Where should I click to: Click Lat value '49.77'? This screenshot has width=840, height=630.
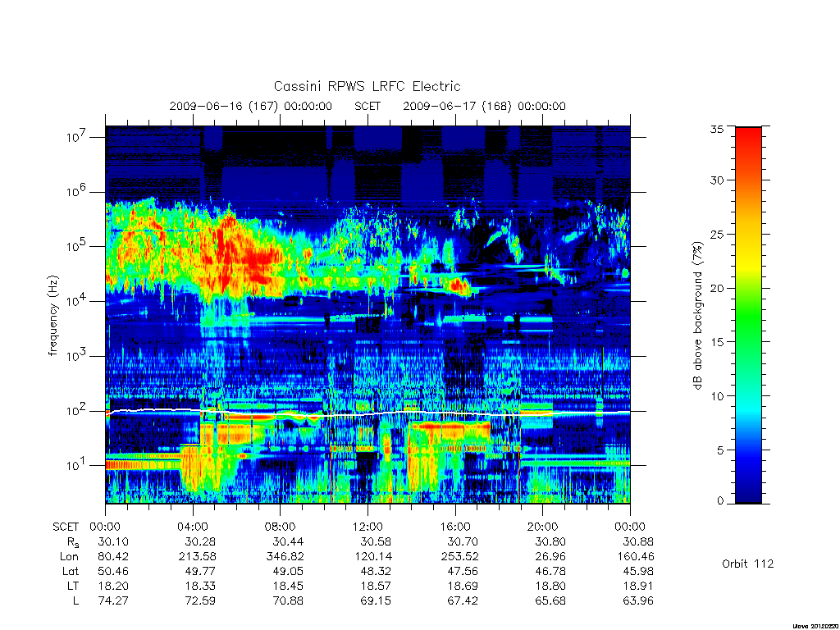200,572
